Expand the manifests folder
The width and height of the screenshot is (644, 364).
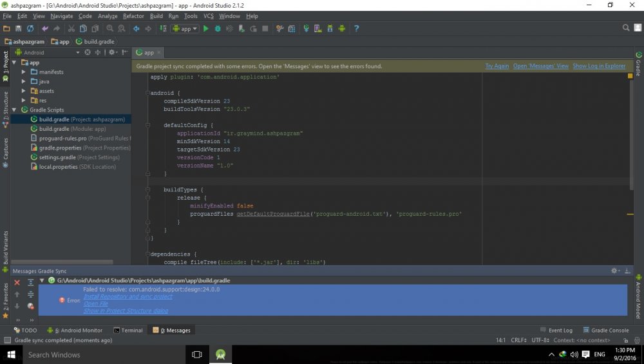click(x=24, y=72)
